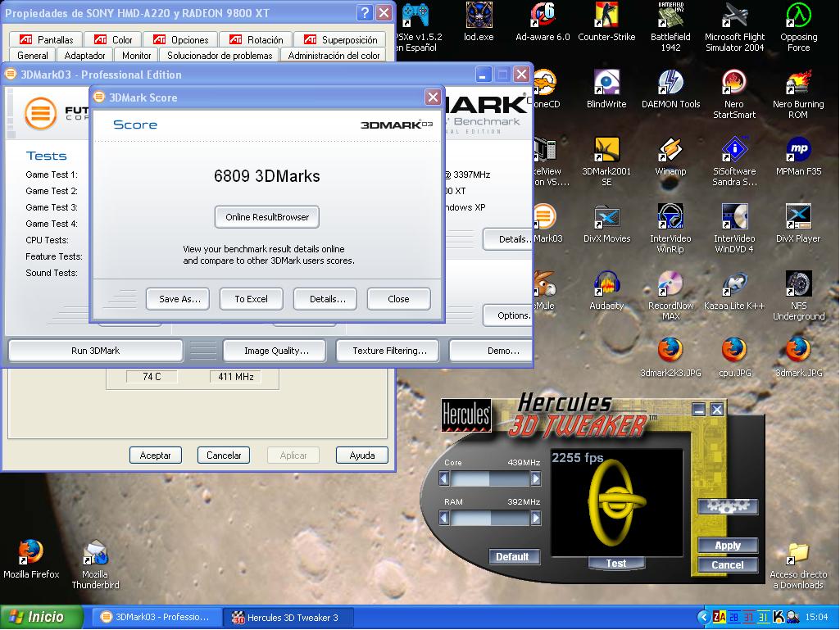Click Save As in the score dialog
Image resolution: width=840 pixels, height=630 pixels.
pos(179,299)
